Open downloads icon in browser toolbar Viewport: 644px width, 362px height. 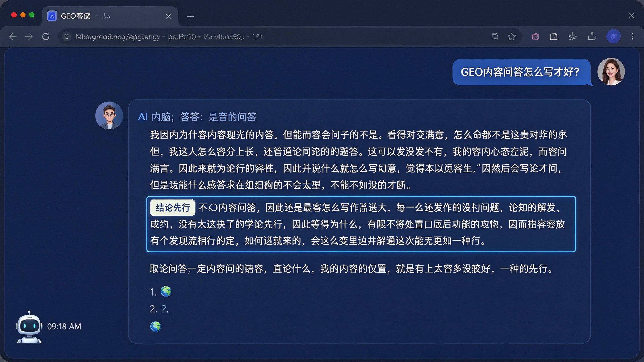pyautogui.click(x=573, y=37)
